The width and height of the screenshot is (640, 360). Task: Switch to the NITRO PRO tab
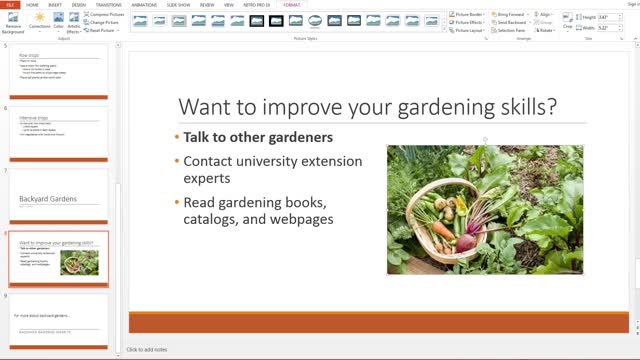[x=256, y=5]
